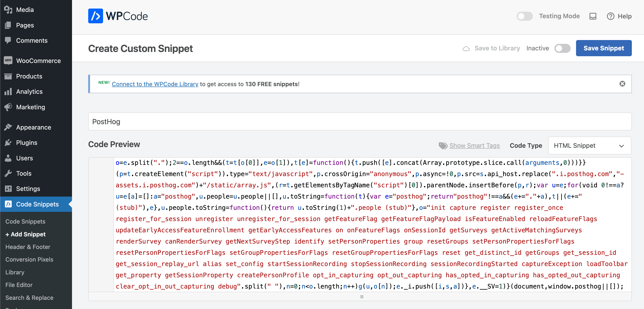
Task: Click the Products box icon
Action: tap(8, 76)
